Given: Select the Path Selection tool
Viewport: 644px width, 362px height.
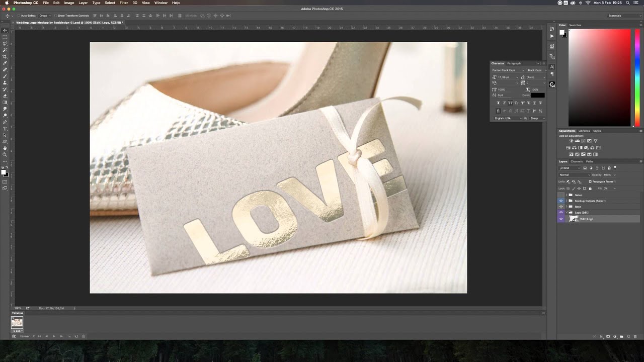Looking at the screenshot, I should 5,135.
